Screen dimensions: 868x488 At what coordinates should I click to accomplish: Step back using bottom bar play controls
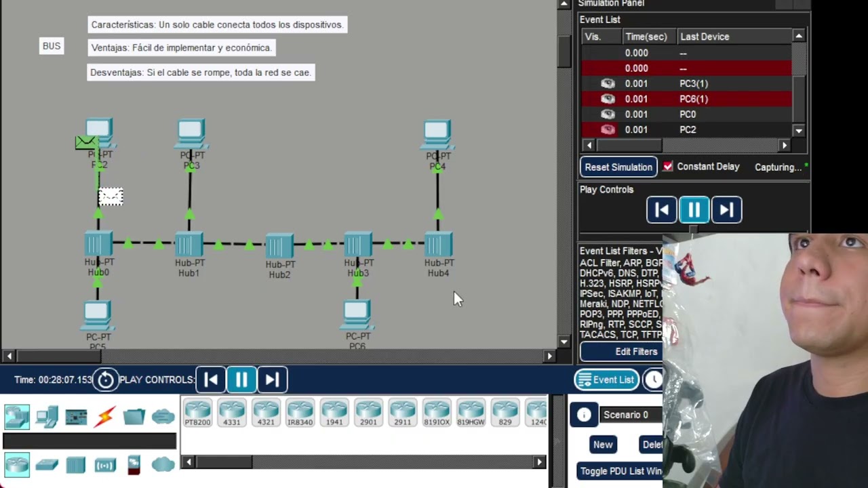211,380
